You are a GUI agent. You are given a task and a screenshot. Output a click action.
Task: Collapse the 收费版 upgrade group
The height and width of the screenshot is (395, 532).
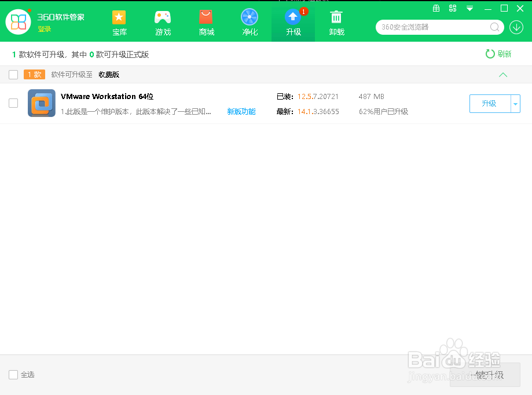click(503, 75)
